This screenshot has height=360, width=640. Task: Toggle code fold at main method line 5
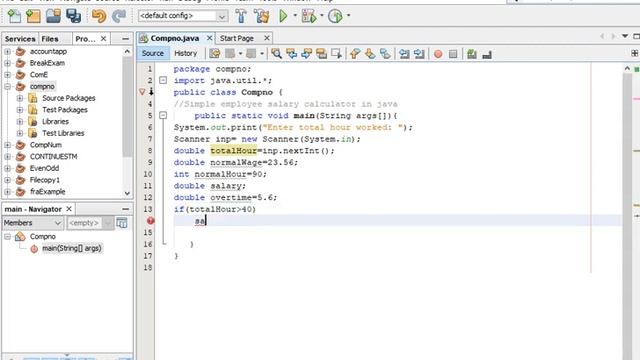click(x=163, y=116)
